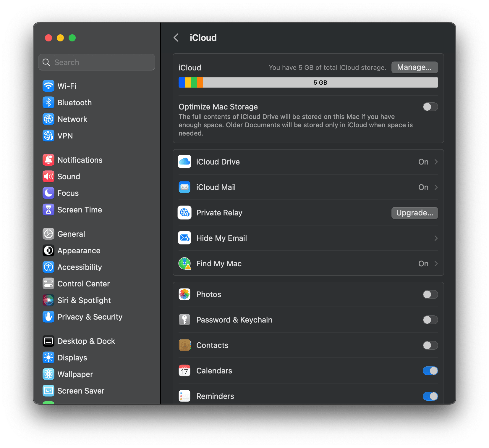489x448 pixels.
Task: Go back with the back arrow
Action: [176, 38]
